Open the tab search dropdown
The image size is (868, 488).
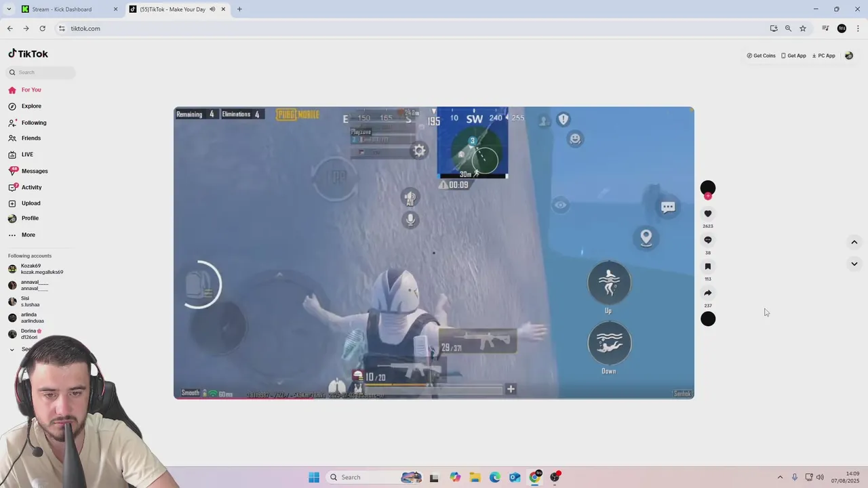tap(9, 9)
